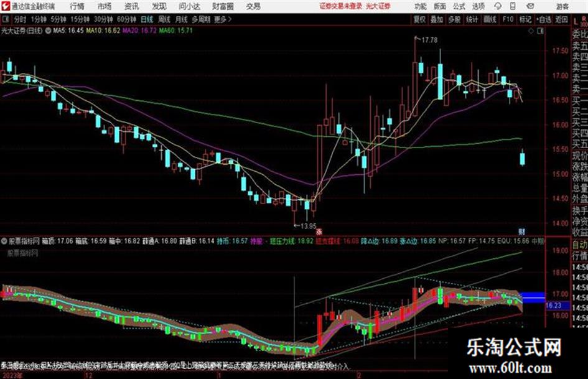Click the diamond icon at chart top-right

point(531,31)
